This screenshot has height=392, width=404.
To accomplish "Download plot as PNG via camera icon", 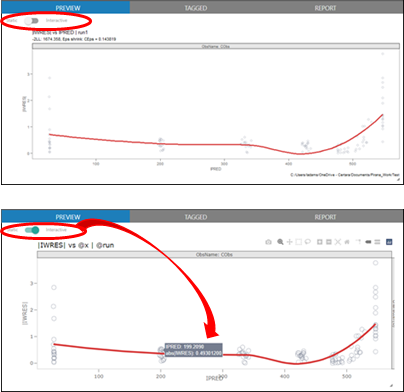I will [x=268, y=242].
